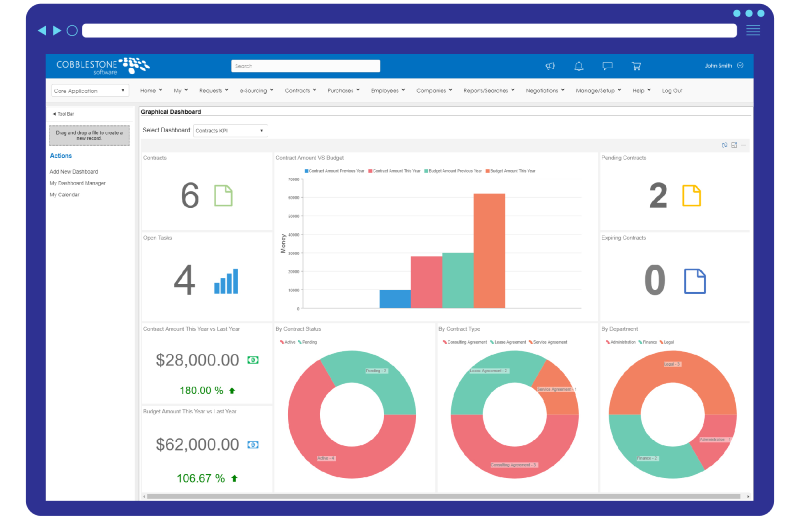This screenshot has height=520, width=800.
Task: Open My Dashboard Manager link
Action: click(78, 183)
